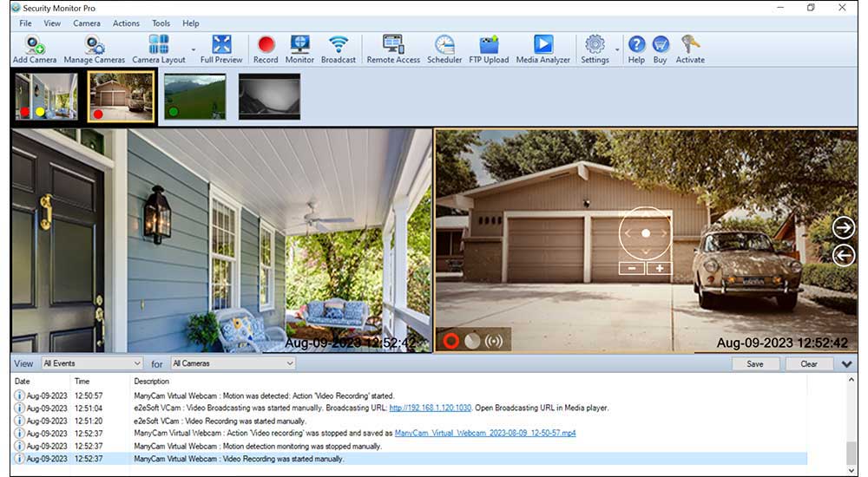Click the Add Camera toolbar icon
The height and width of the screenshot is (477, 868).
pos(35,49)
